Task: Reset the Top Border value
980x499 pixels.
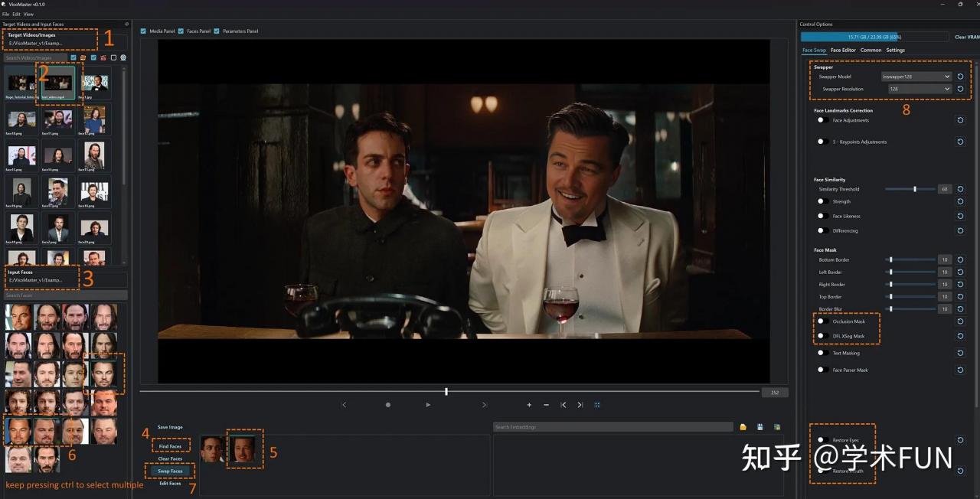Action: click(x=960, y=296)
